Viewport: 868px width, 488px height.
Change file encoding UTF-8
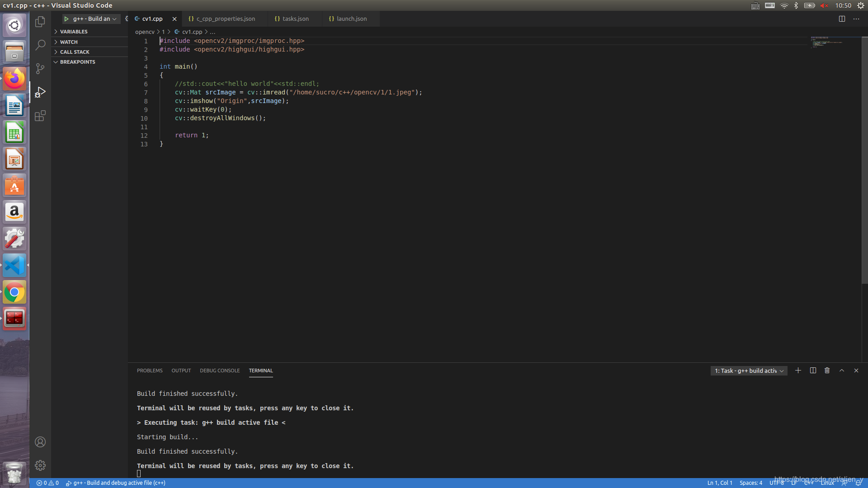(777, 483)
